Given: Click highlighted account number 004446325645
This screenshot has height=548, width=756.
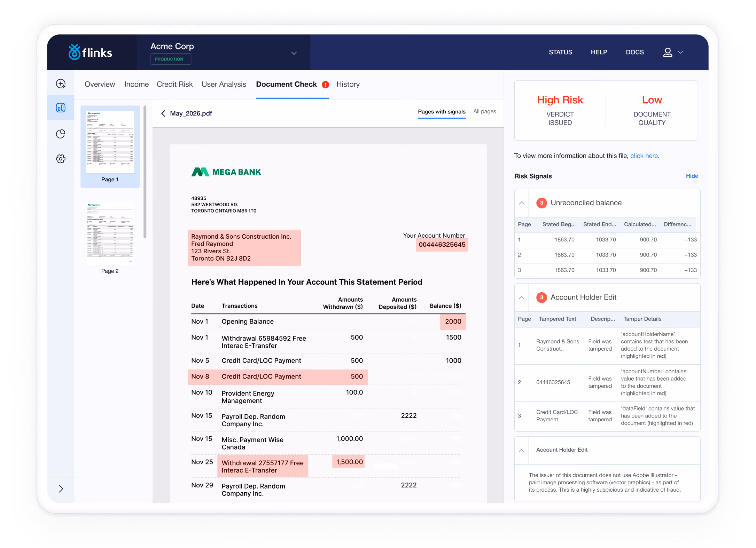Looking at the screenshot, I should click(x=442, y=245).
